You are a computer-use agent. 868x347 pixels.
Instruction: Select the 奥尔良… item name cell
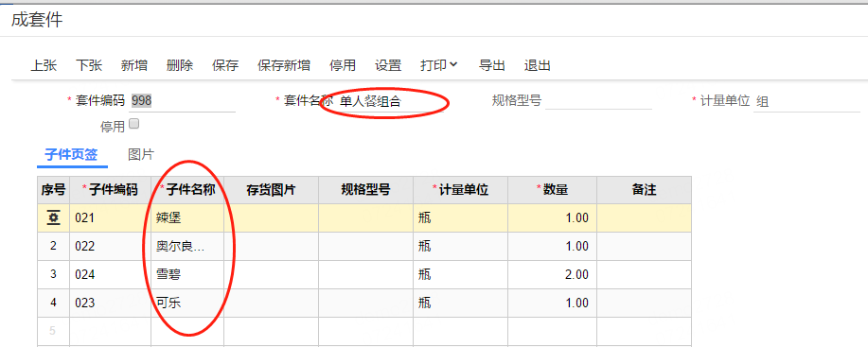pyautogui.click(x=187, y=246)
